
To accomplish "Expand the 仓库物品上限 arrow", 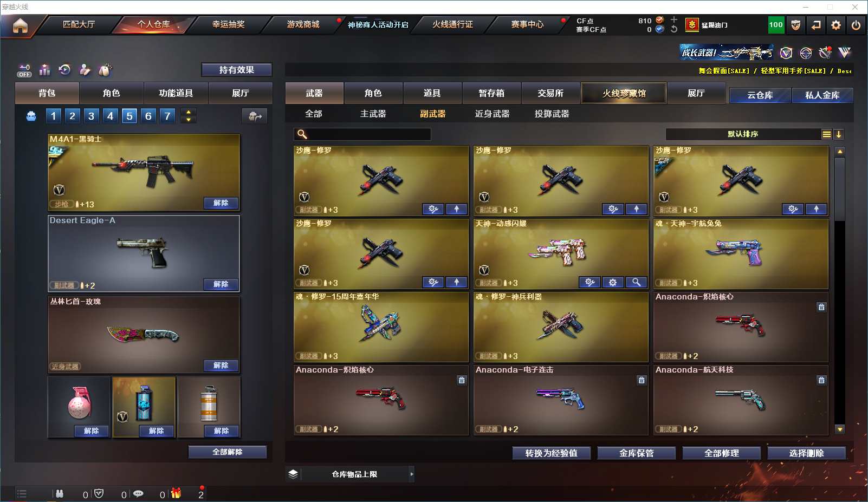I will [412, 474].
